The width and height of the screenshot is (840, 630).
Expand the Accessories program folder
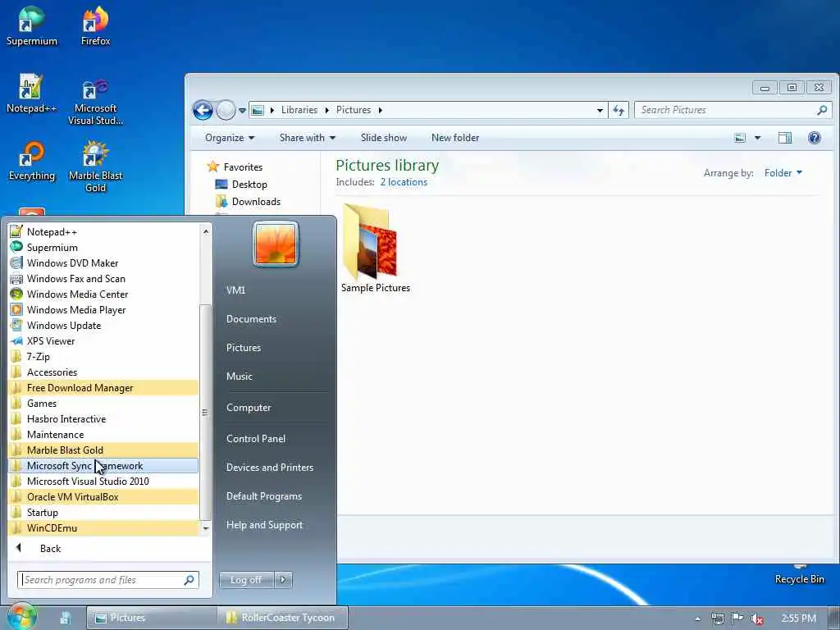click(x=103, y=372)
